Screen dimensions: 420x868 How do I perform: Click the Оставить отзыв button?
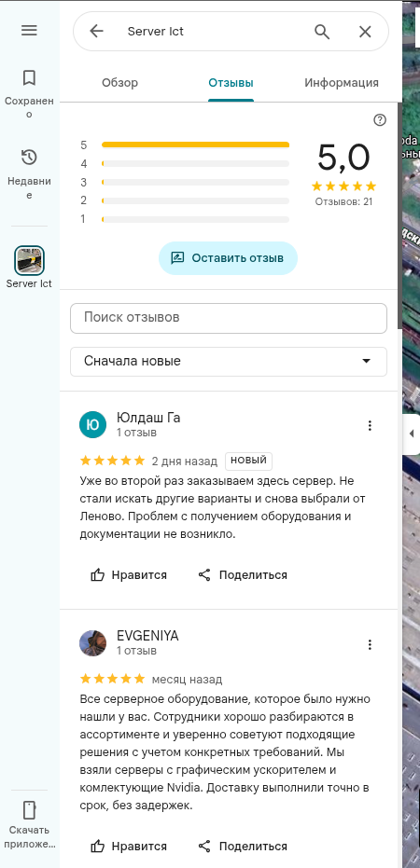[228, 258]
